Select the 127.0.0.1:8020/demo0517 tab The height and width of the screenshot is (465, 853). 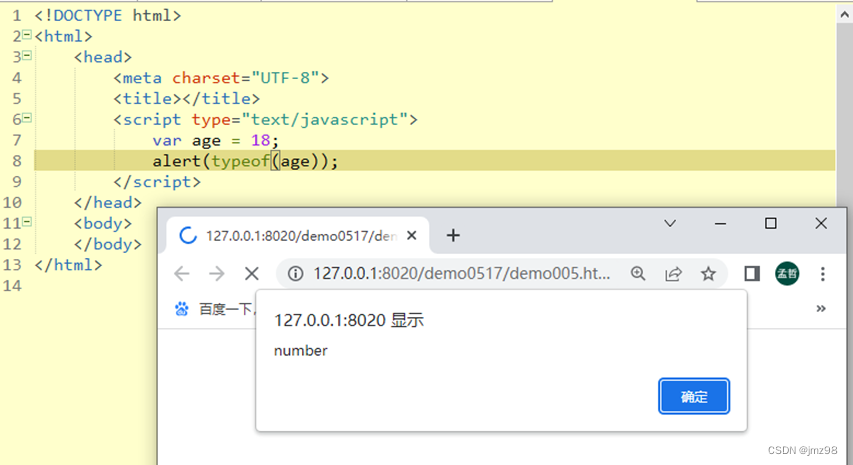coord(298,235)
